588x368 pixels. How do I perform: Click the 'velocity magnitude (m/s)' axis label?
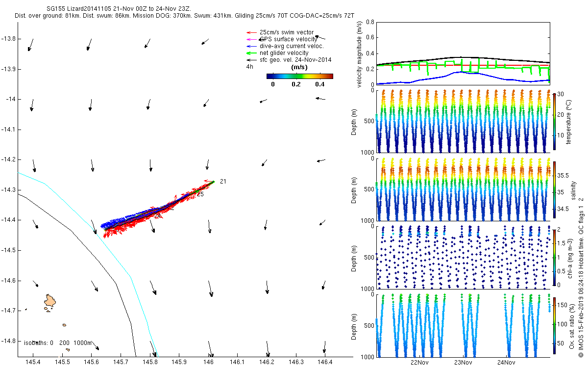click(359, 54)
